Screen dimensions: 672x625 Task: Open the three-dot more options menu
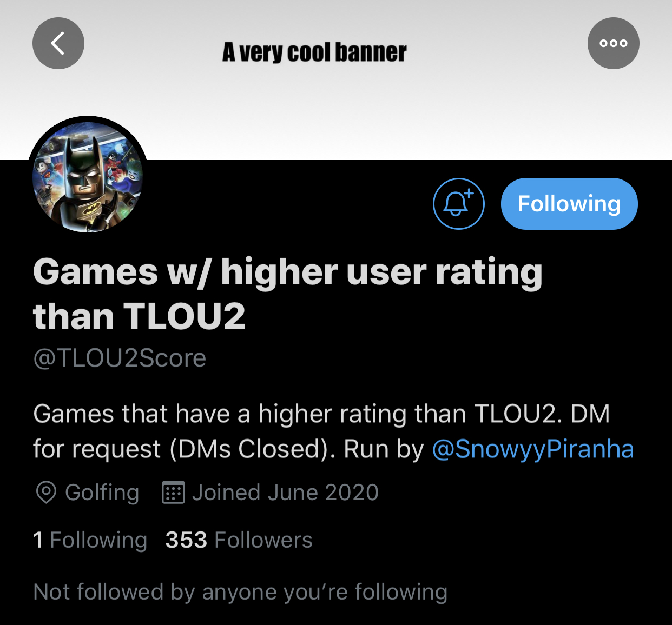pos(613,43)
